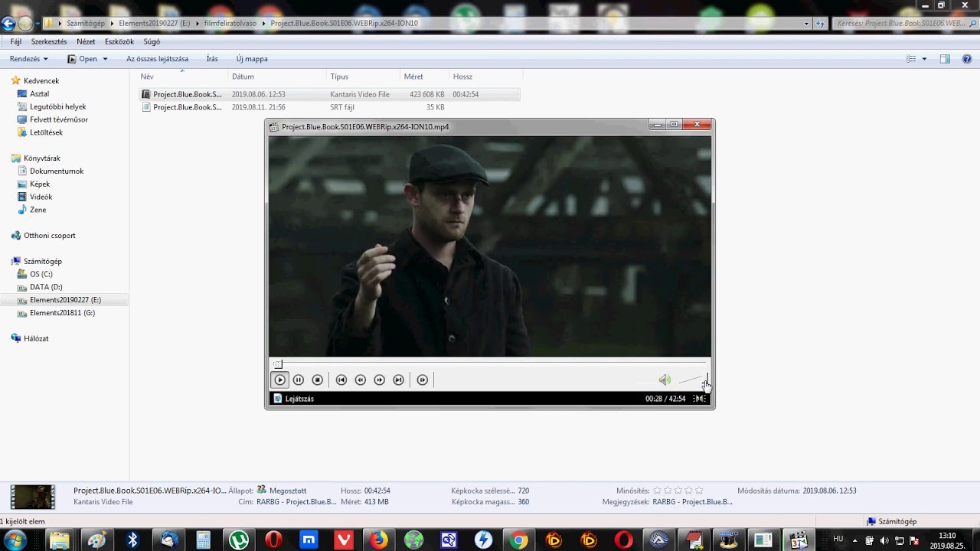Image resolution: width=980 pixels, height=551 pixels.
Task: Open the Vivaldi browser taskbar icon
Action: tap(344, 540)
